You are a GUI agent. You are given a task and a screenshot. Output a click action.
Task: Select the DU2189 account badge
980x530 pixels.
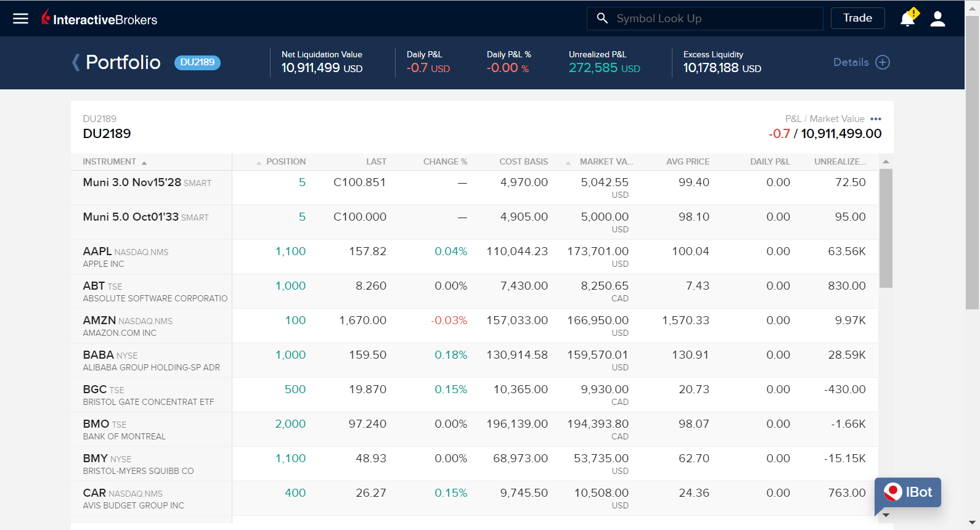coord(197,62)
